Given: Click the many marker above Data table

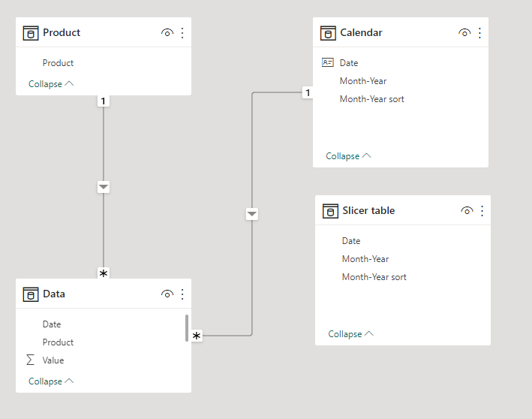Looking at the screenshot, I should pyautogui.click(x=104, y=273).
